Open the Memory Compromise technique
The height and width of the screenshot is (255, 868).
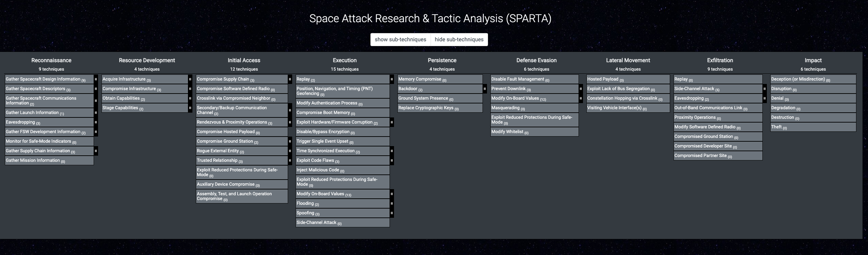[420, 79]
